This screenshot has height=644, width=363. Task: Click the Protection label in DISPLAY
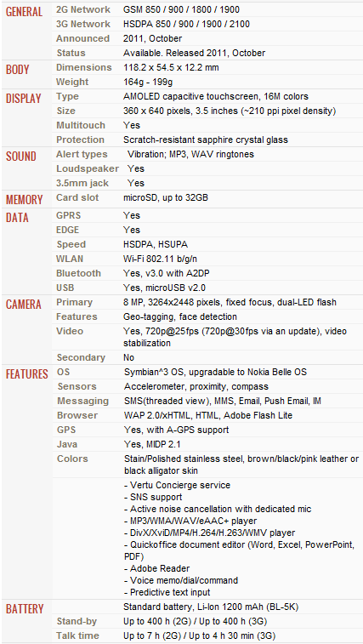[x=80, y=140]
